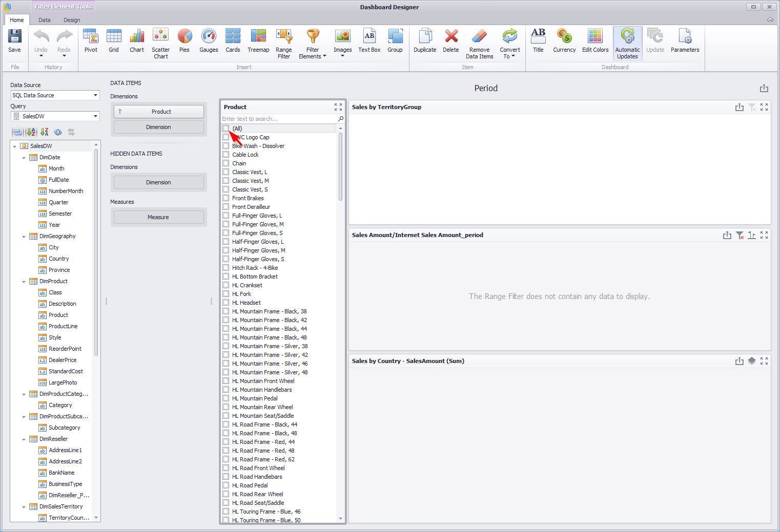Open the dashboard Parameters dialog
This screenshot has height=532, width=780.
point(685,41)
